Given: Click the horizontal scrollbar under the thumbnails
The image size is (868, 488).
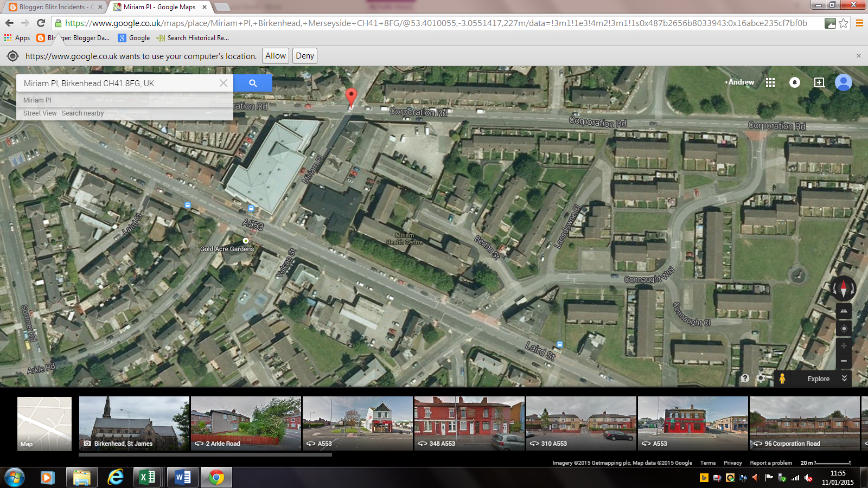Looking at the screenshot, I should click(x=205, y=454).
